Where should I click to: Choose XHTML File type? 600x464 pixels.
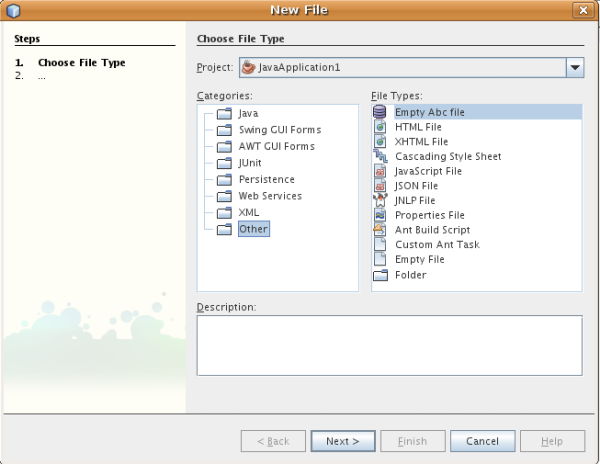(x=421, y=142)
